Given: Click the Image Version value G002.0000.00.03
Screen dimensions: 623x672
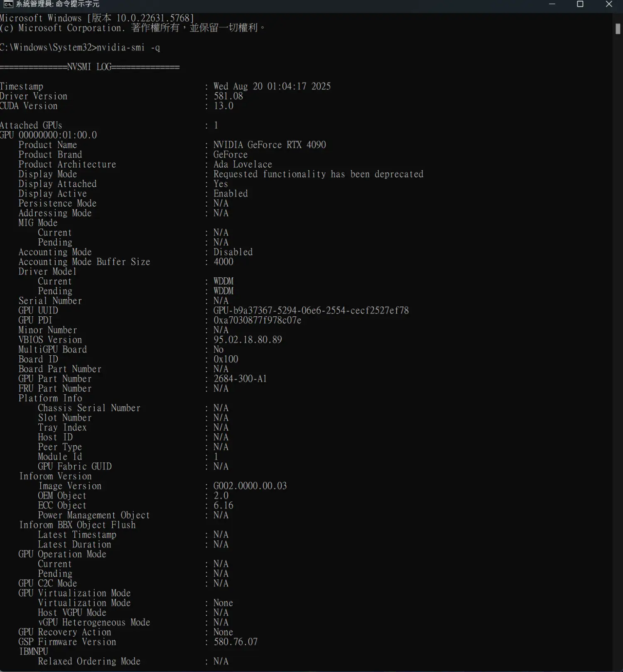Looking at the screenshot, I should pyautogui.click(x=250, y=486).
